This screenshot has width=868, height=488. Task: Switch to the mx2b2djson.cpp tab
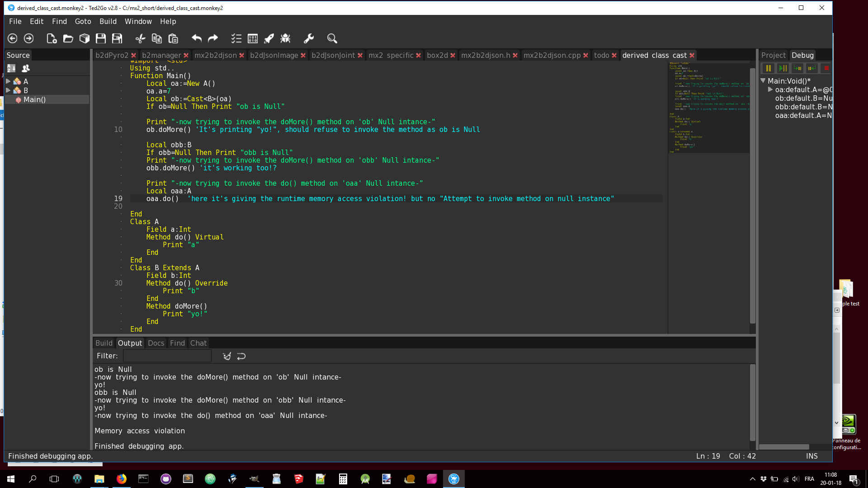pyautogui.click(x=552, y=55)
